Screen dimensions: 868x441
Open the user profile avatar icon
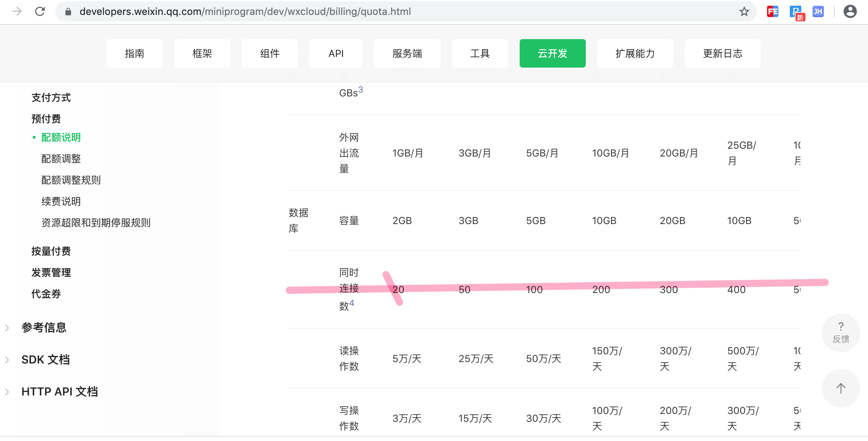pyautogui.click(x=850, y=12)
